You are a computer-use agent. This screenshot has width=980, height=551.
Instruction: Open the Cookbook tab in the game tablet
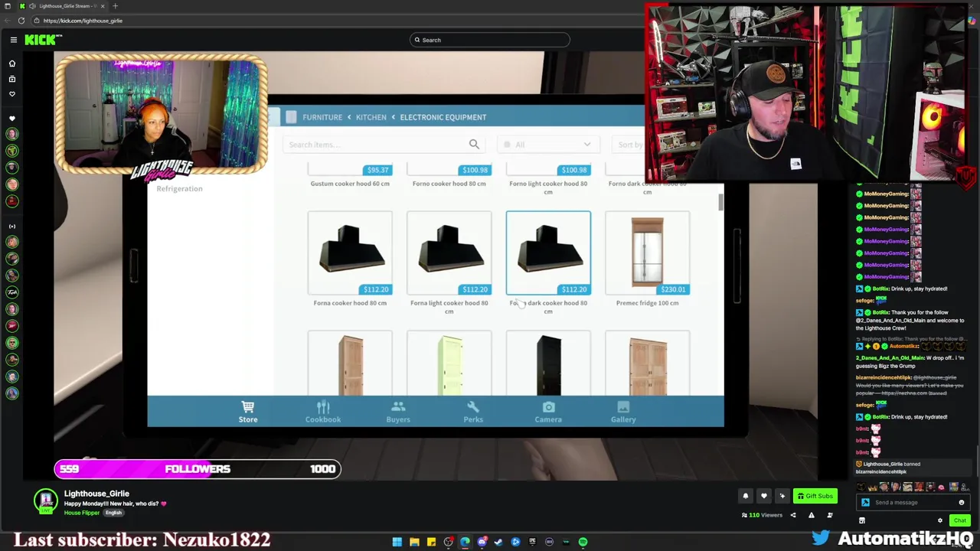[323, 412]
